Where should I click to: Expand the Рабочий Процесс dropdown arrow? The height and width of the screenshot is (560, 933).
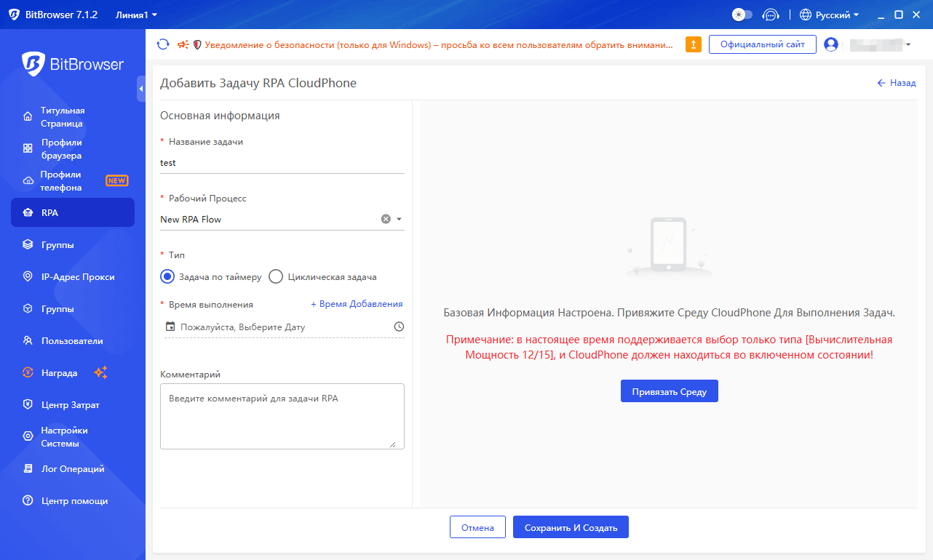pos(399,219)
